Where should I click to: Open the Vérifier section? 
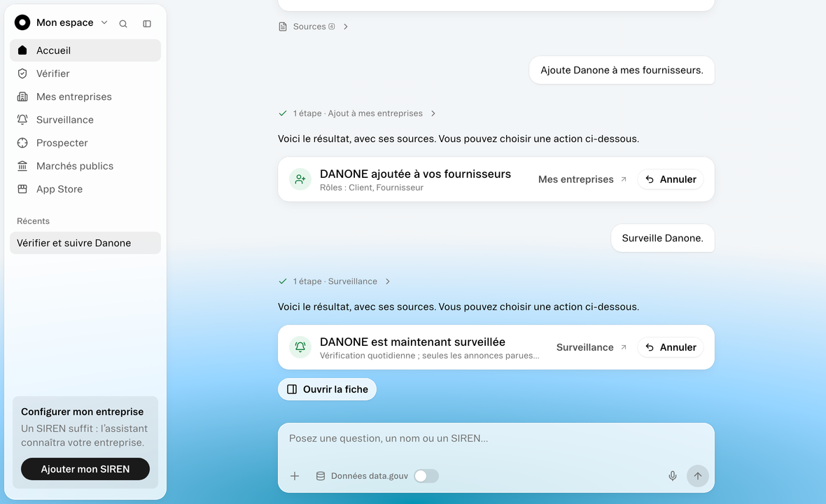[x=85, y=73]
